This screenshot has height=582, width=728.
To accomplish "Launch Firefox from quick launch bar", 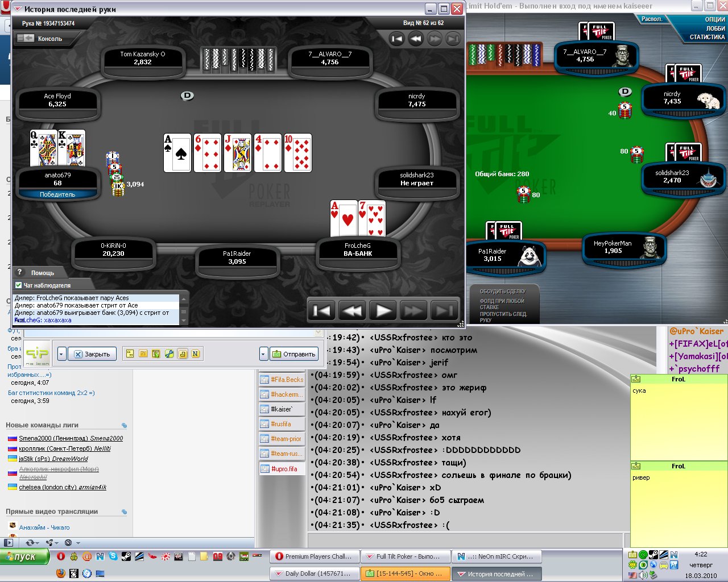I will point(61,573).
